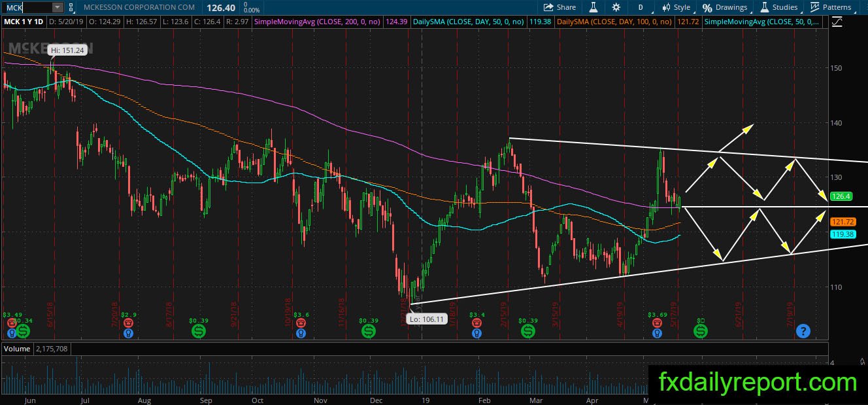The image size is (868, 405).
Task: Click the $3.6 earnings phone icon
Action: click(x=301, y=323)
